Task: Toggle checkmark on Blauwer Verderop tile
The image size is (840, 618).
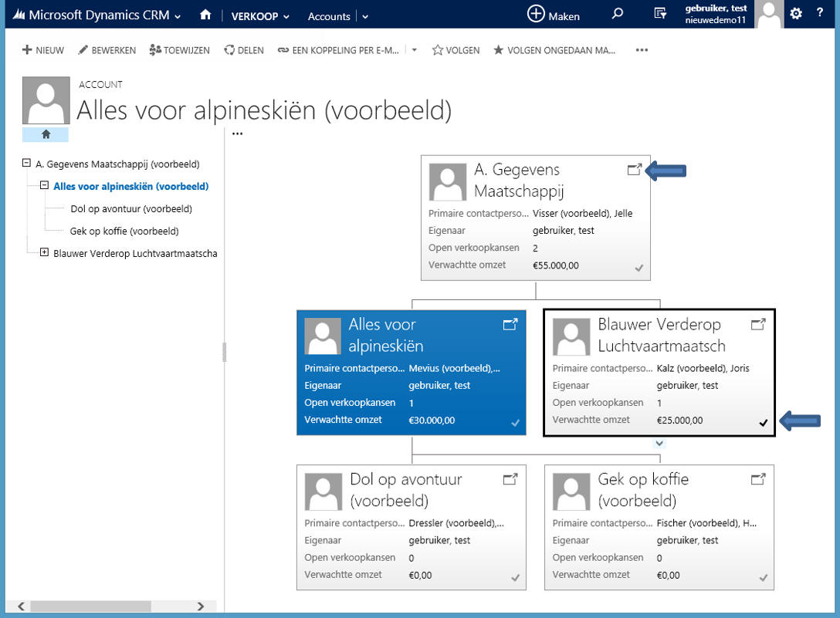Action: [x=764, y=422]
